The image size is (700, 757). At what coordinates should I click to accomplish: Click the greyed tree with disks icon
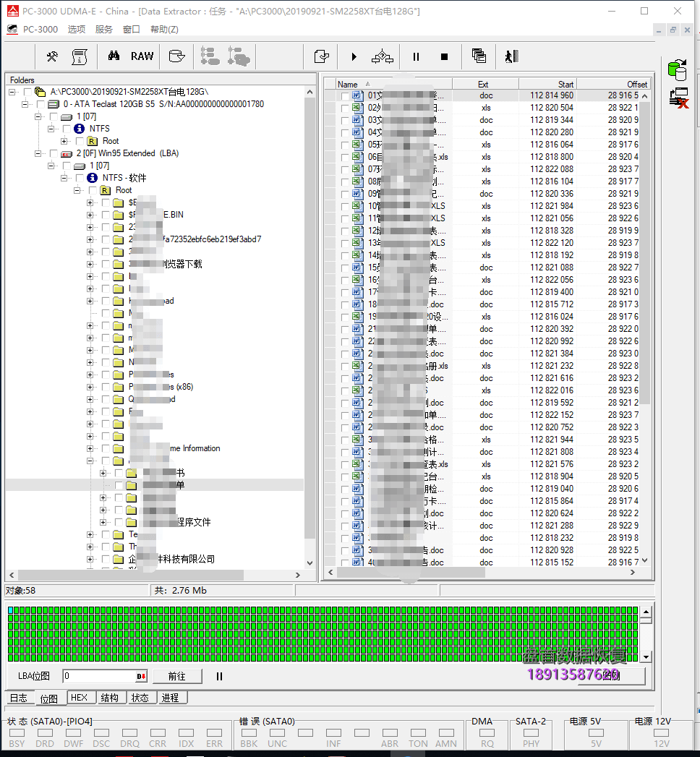[x=239, y=56]
